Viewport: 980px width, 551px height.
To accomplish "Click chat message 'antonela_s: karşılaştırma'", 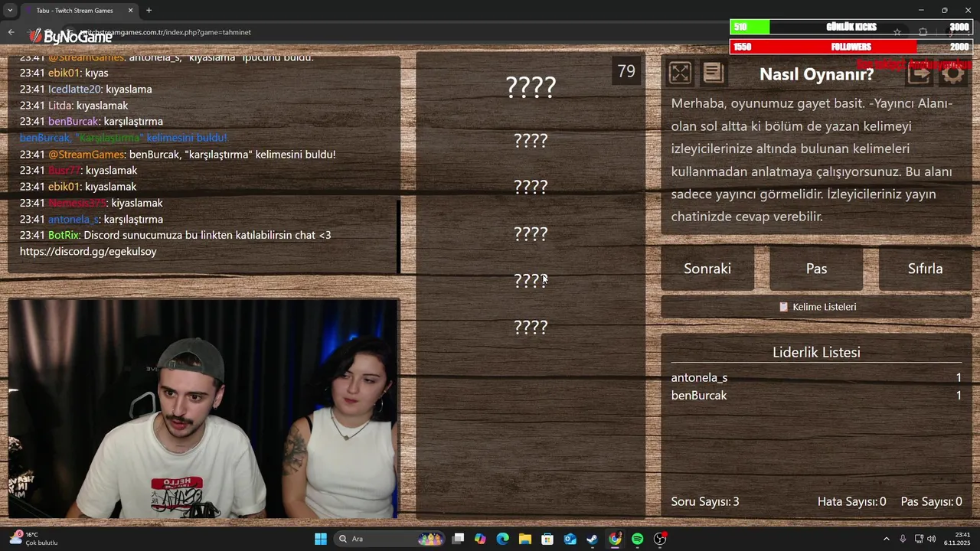I will [x=91, y=219].
